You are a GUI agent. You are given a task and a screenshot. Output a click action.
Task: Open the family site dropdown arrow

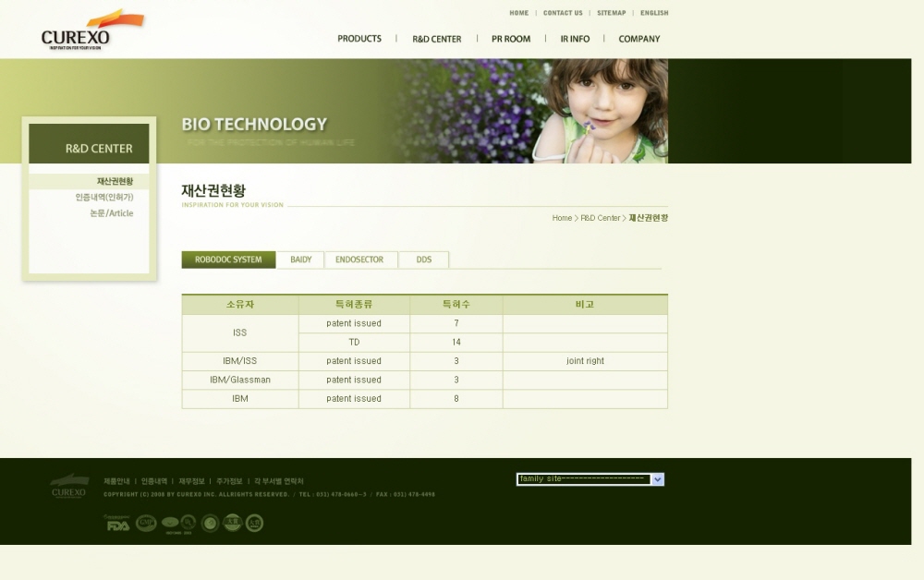(x=657, y=479)
